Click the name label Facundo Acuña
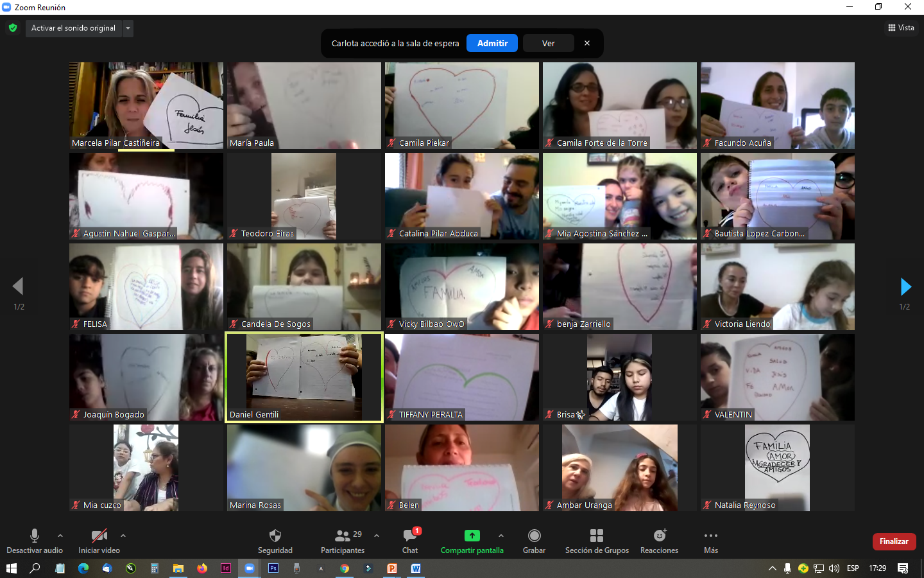The width and height of the screenshot is (924, 578). point(743,143)
